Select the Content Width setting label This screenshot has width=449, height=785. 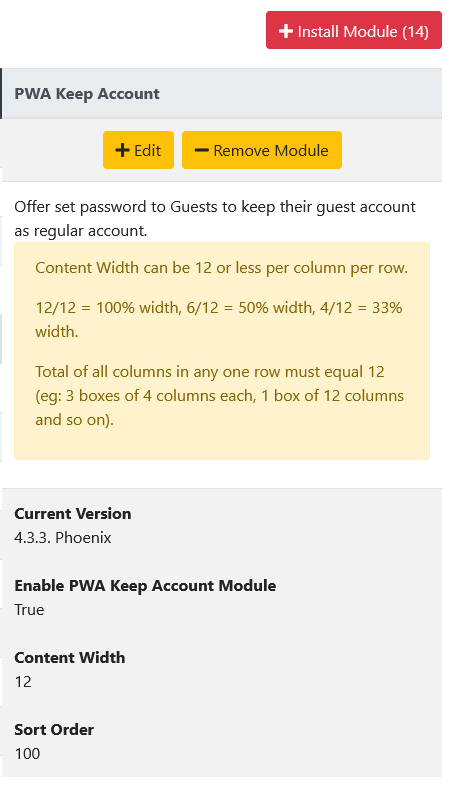[70, 657]
